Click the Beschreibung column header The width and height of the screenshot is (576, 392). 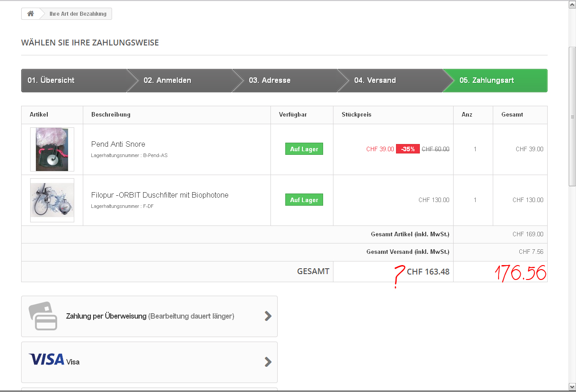(x=111, y=115)
